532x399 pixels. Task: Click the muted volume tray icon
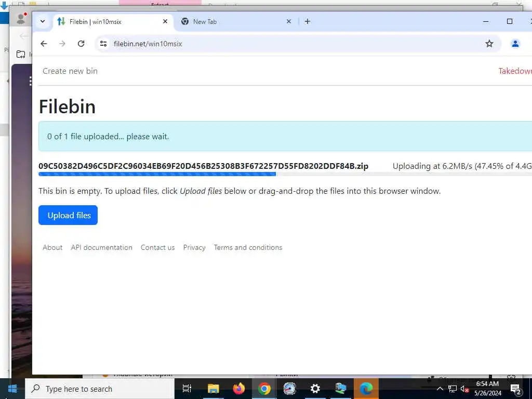tap(464, 389)
